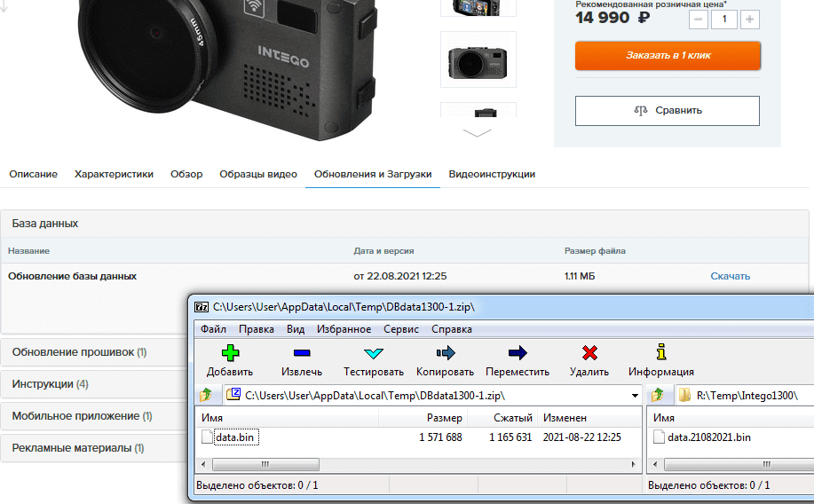Click the Test (Тестировать) checkmark icon
This screenshot has width=814, height=504.
[x=373, y=353]
